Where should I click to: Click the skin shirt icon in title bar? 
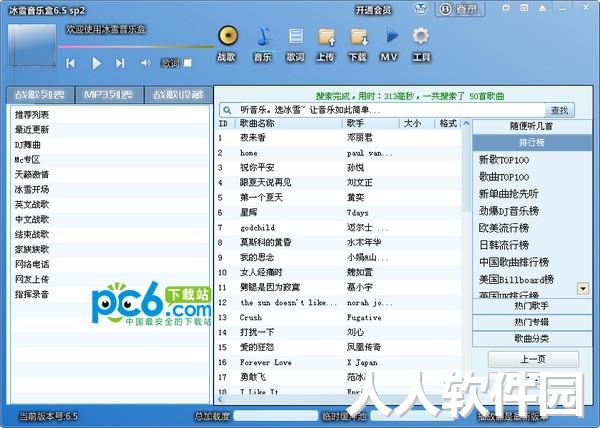point(421,8)
